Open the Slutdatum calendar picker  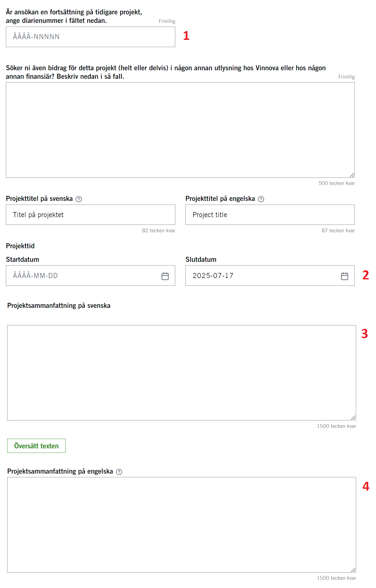344,276
